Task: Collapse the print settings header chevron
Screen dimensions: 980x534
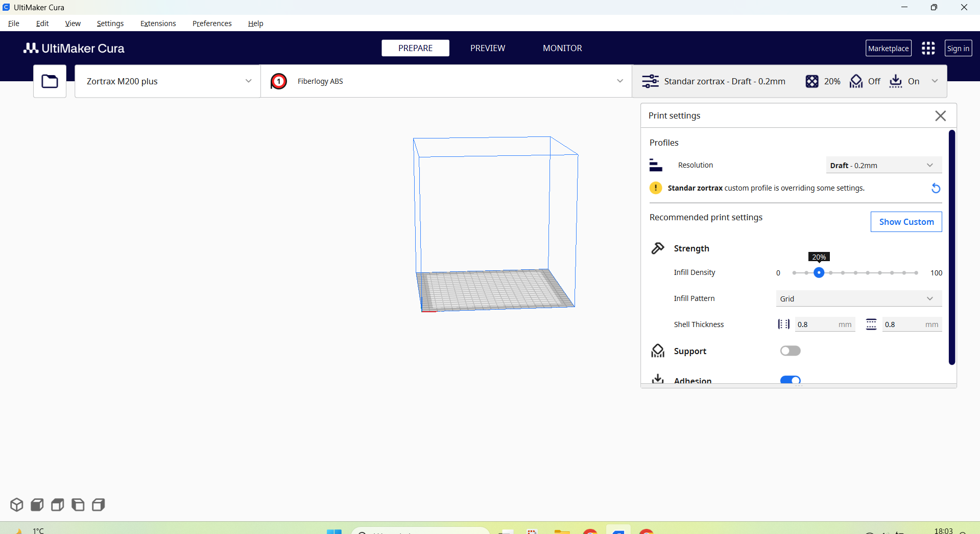Action: [x=935, y=81]
